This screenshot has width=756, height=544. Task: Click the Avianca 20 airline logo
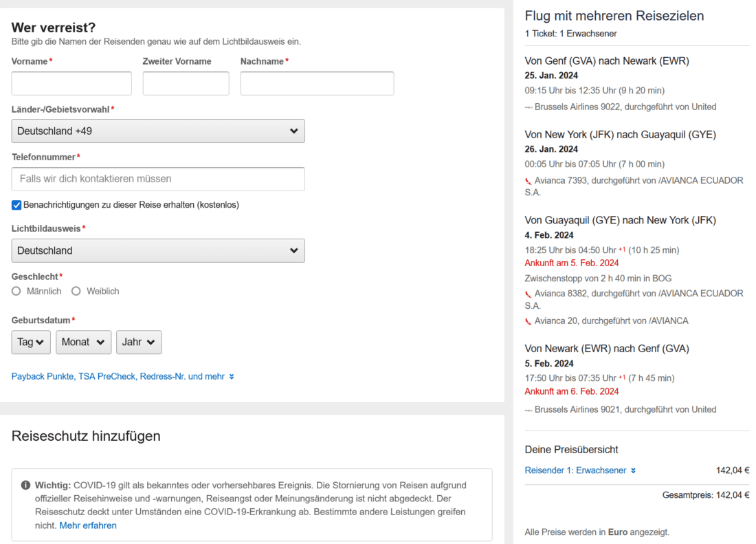529,321
